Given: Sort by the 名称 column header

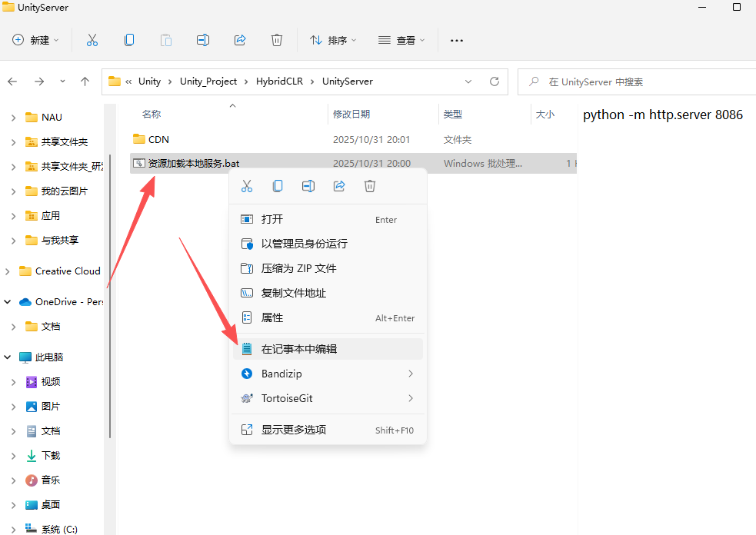Looking at the screenshot, I should click(152, 115).
